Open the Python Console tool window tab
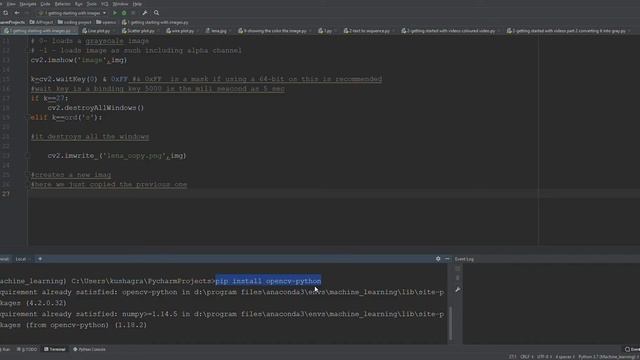Screen dimensions: 640x360 click(x=89, y=349)
